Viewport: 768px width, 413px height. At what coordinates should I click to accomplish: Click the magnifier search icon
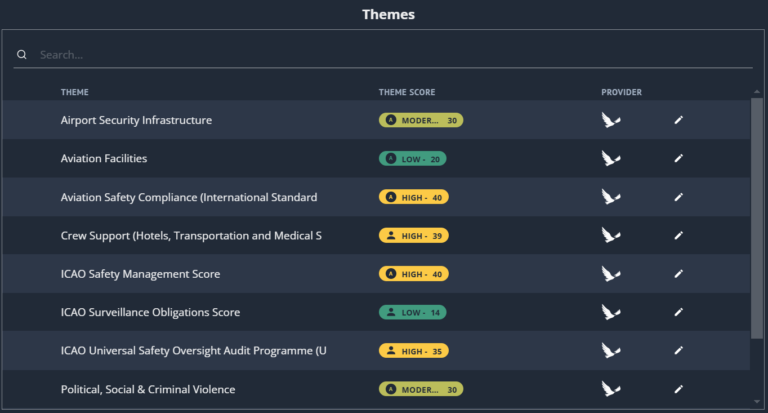tap(22, 54)
